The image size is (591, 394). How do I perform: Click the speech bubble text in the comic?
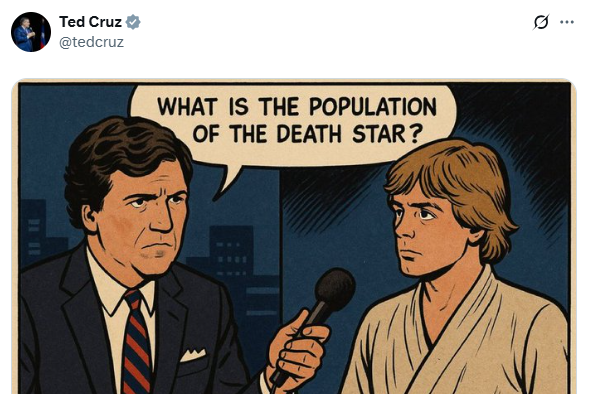[297, 120]
